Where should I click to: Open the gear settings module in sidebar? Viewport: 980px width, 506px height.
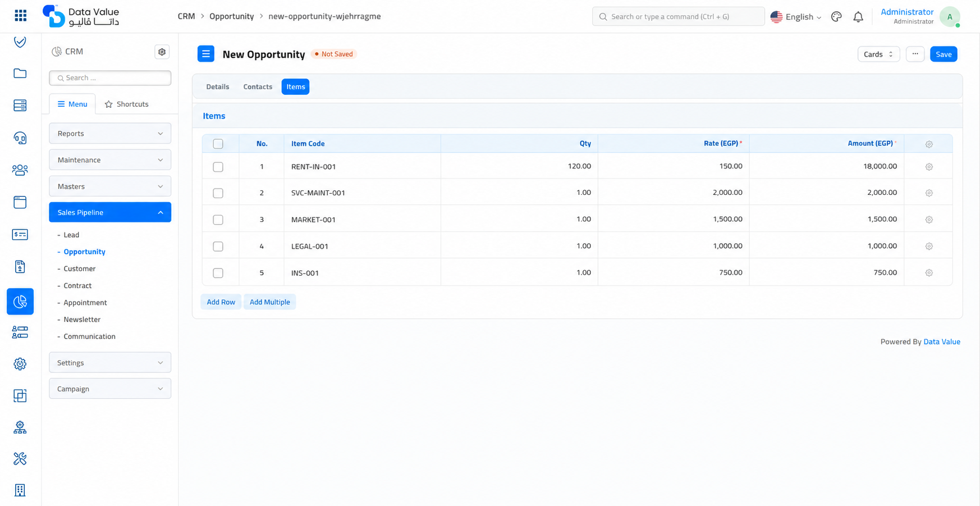(20, 364)
